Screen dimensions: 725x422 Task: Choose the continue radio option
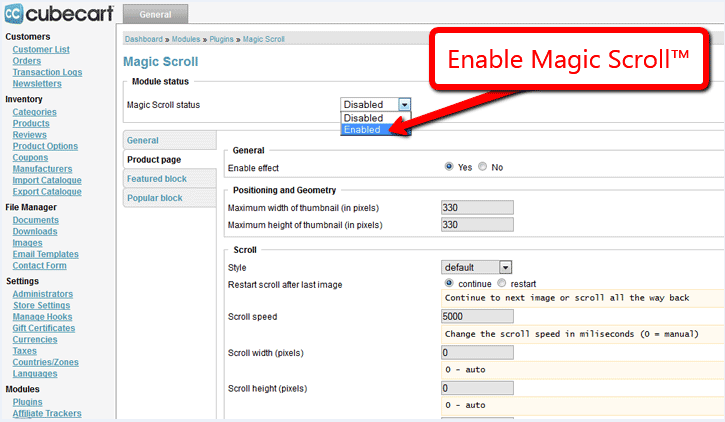tap(449, 283)
